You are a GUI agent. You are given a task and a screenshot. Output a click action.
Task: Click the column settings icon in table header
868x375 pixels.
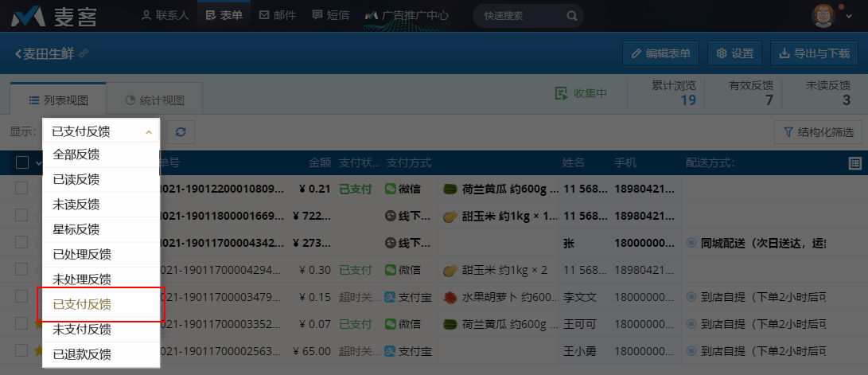pyautogui.click(x=855, y=163)
